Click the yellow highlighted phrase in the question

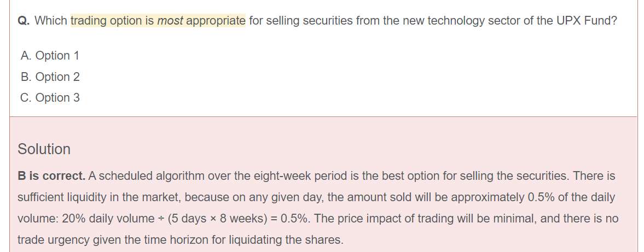pos(158,21)
